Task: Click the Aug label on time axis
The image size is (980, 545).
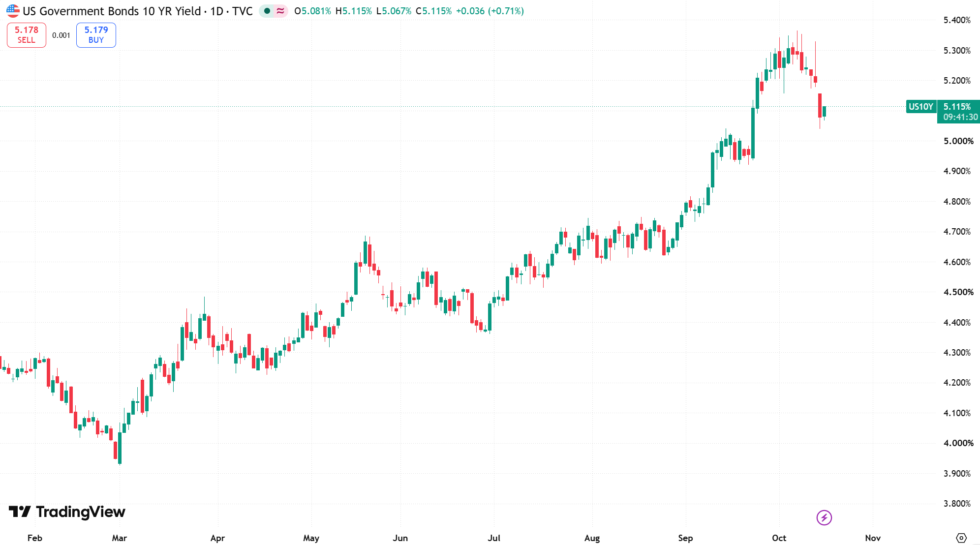Action: [592, 538]
